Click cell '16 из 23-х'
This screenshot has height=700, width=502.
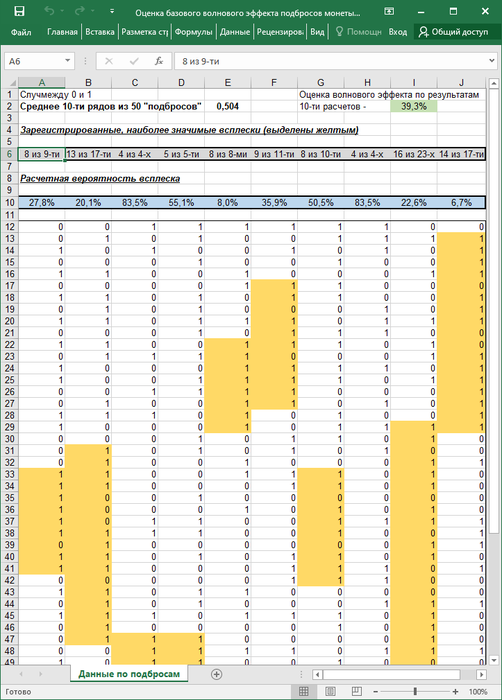coord(414,154)
